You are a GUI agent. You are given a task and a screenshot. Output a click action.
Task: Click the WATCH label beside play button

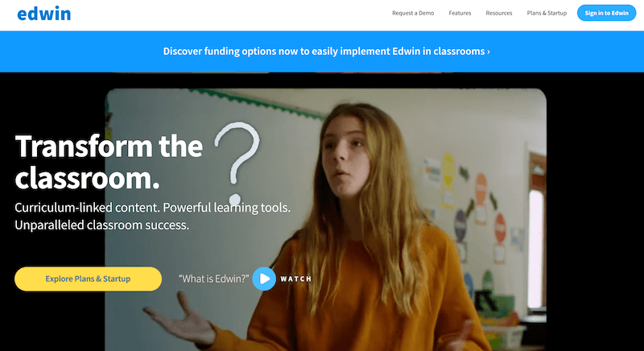coord(295,279)
